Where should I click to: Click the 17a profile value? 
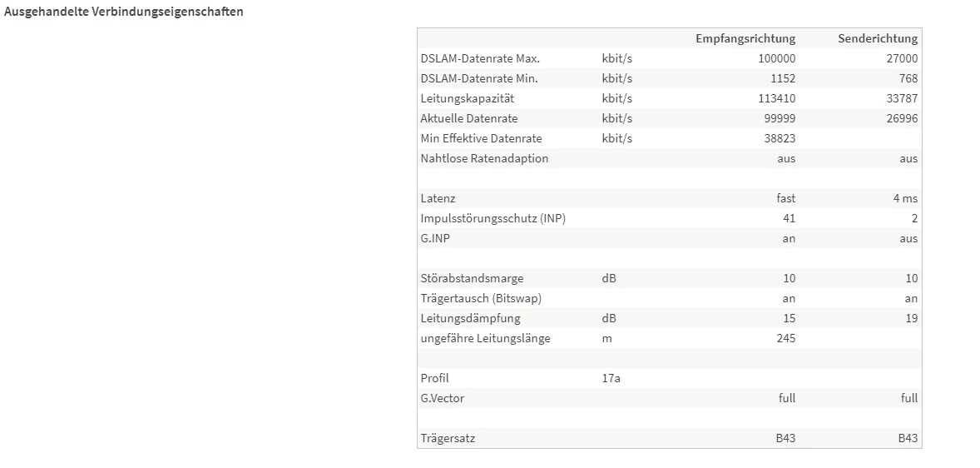[x=611, y=378]
